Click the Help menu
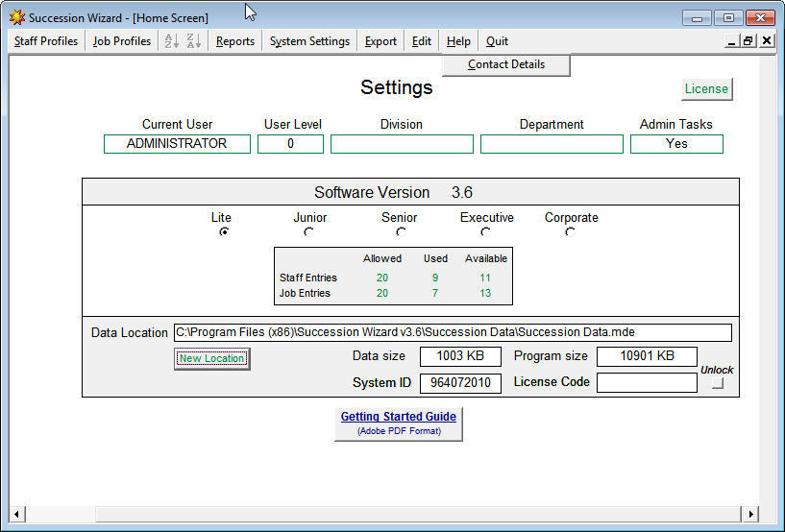The height and width of the screenshot is (532, 785). (x=458, y=41)
